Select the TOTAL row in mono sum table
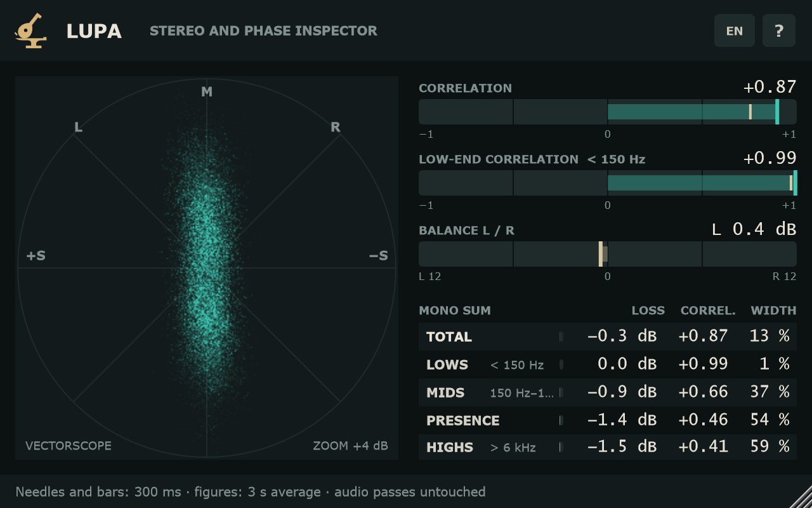The height and width of the screenshot is (508, 812). (x=608, y=337)
